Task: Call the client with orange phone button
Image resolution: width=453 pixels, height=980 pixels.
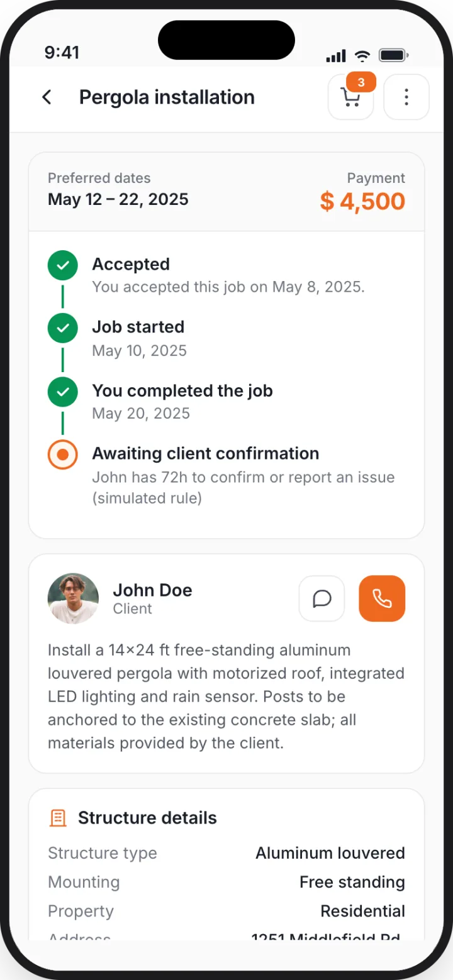Action: coord(382,598)
